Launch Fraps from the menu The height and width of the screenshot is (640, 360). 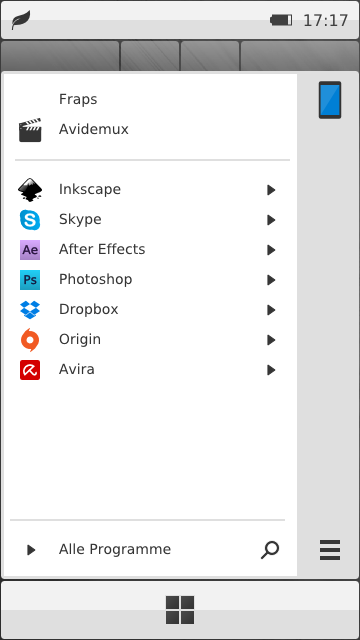[x=78, y=99]
